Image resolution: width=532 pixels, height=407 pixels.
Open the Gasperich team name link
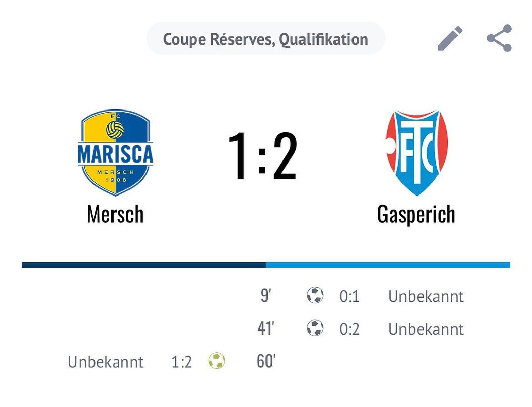(416, 214)
